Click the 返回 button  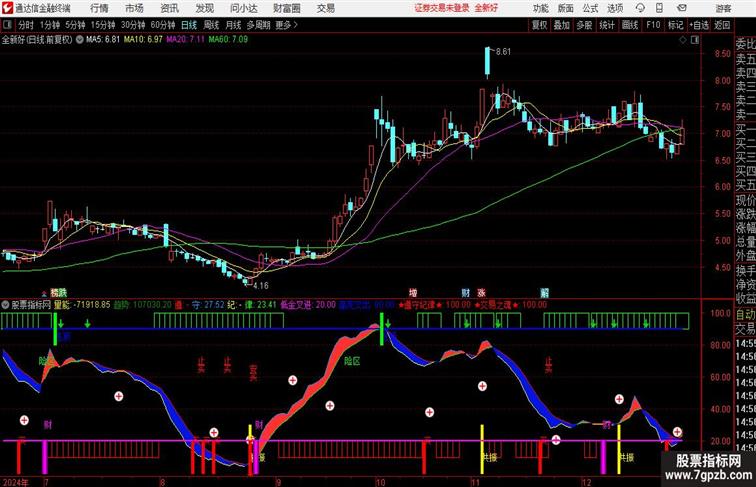click(722, 25)
